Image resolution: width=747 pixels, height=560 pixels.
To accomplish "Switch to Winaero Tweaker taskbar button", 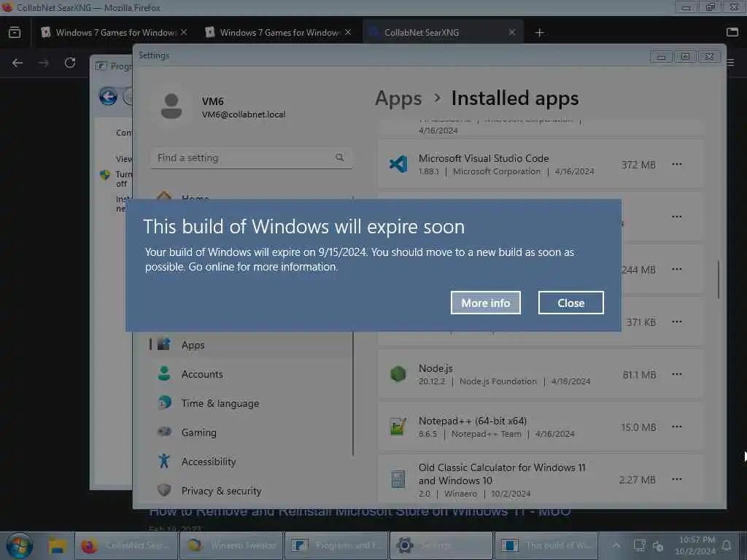I will tap(231, 545).
